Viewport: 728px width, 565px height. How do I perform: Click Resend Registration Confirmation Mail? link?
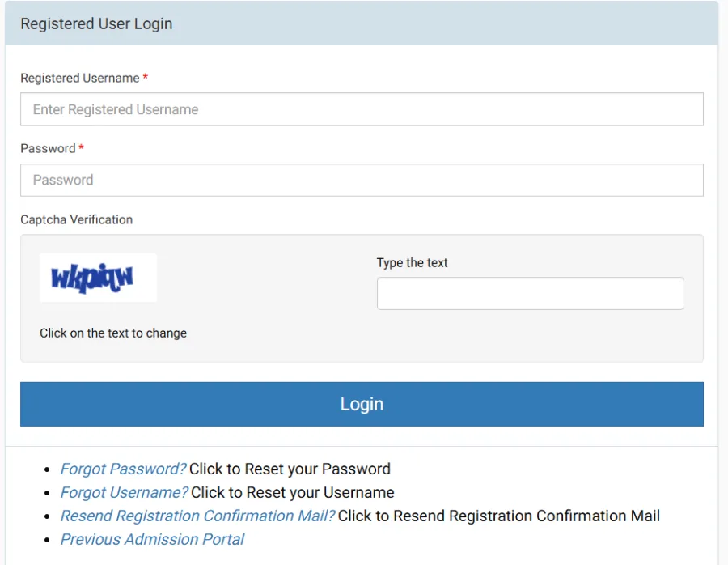point(197,516)
